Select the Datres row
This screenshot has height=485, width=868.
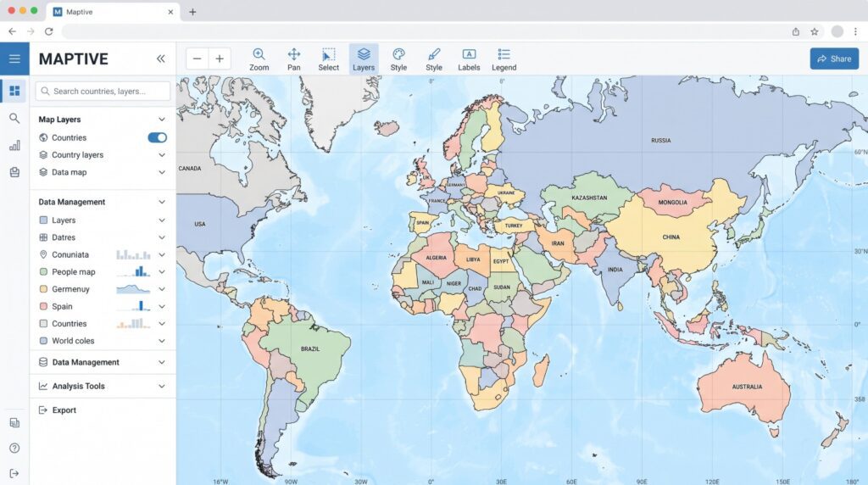(103, 237)
